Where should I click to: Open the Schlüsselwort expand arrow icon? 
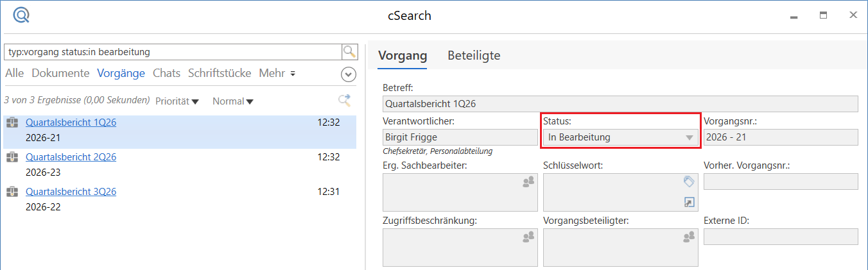[689, 203]
